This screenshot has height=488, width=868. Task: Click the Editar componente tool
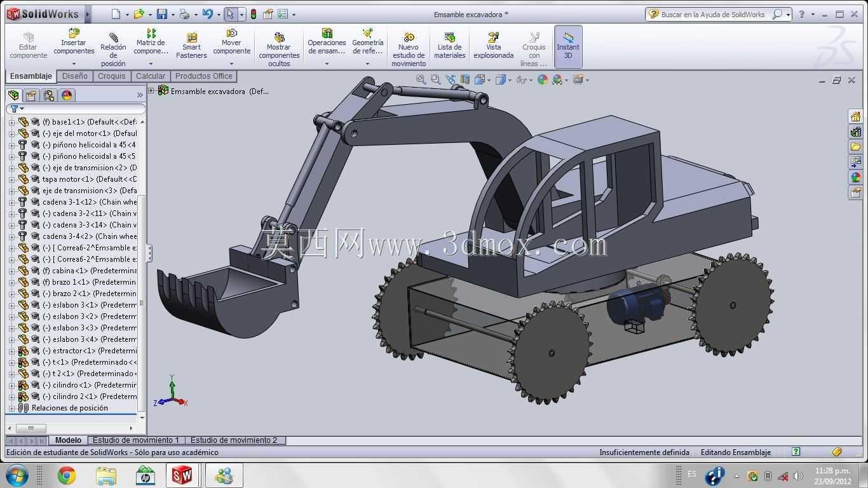pyautogui.click(x=28, y=46)
